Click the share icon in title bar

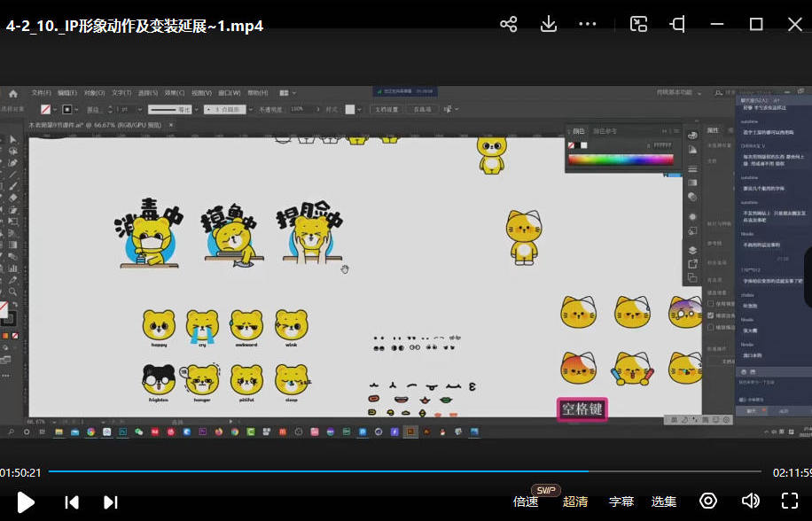508,24
